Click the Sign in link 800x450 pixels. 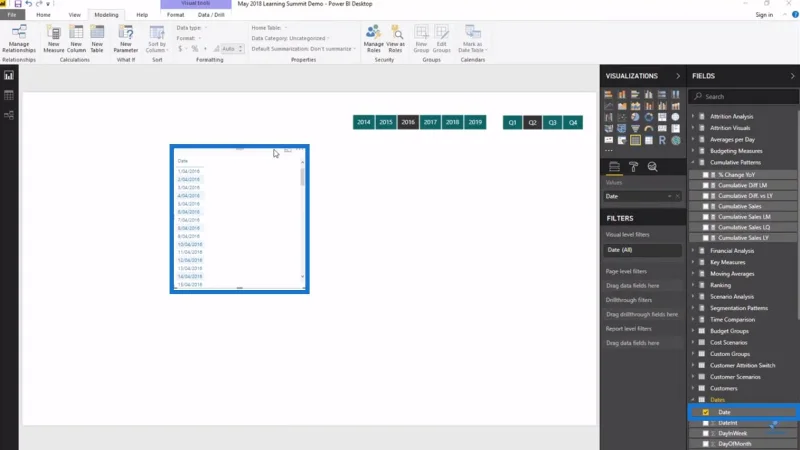tap(764, 15)
